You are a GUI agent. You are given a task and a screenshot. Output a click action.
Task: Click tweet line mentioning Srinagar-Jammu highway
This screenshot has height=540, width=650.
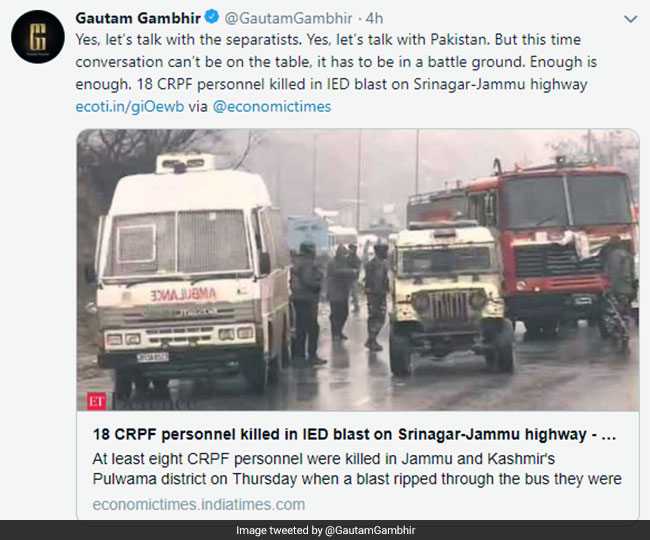(331, 84)
